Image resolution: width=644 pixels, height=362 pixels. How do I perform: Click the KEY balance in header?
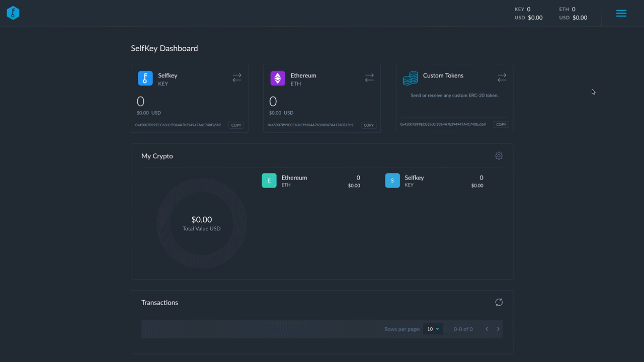[x=528, y=13]
